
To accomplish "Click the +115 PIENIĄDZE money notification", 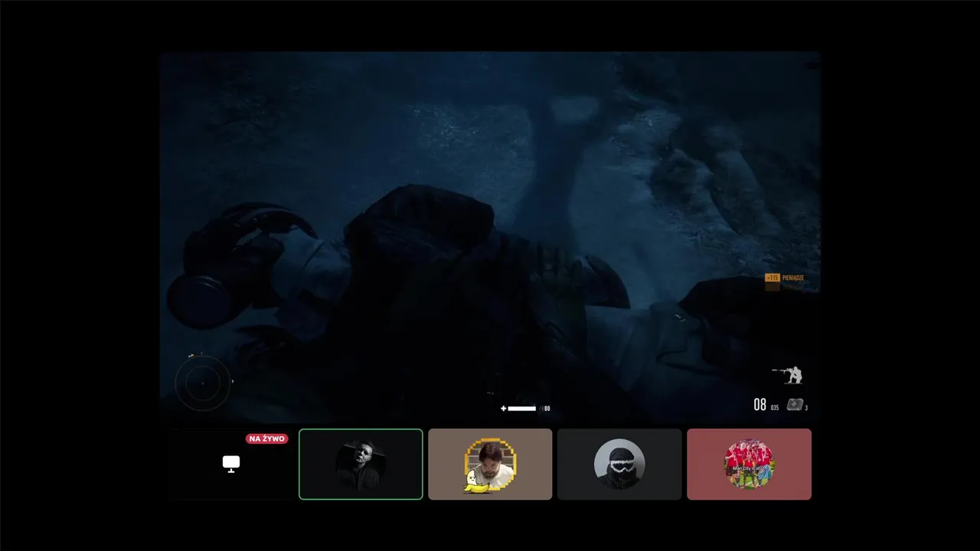I will pyautogui.click(x=784, y=278).
